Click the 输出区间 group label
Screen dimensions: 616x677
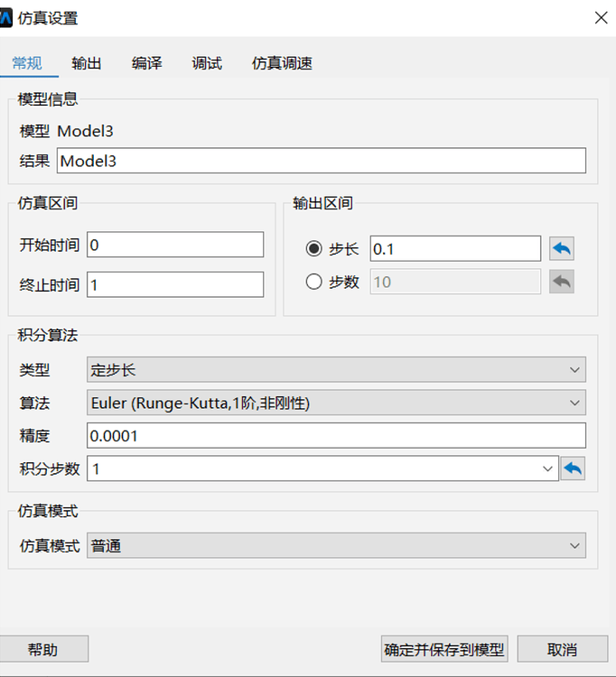(x=322, y=203)
